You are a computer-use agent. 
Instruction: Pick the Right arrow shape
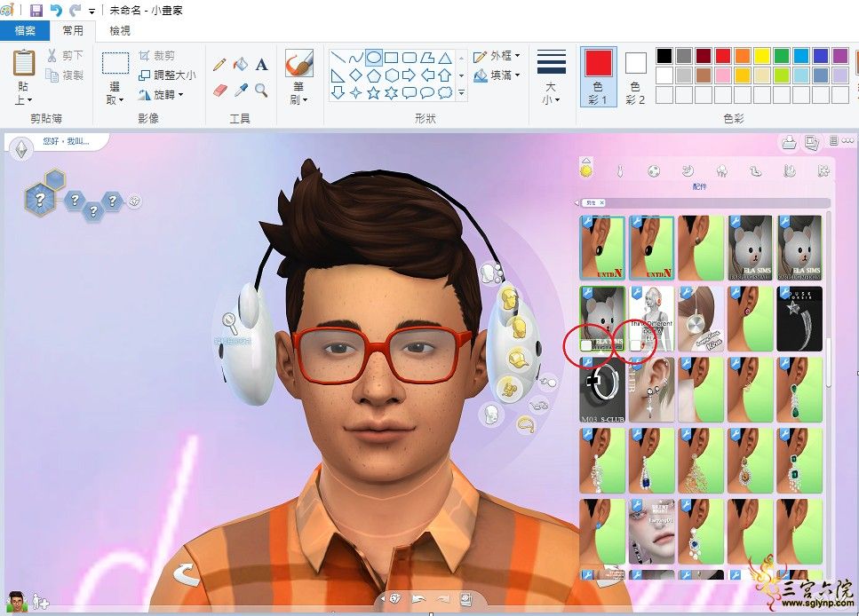[x=410, y=75]
